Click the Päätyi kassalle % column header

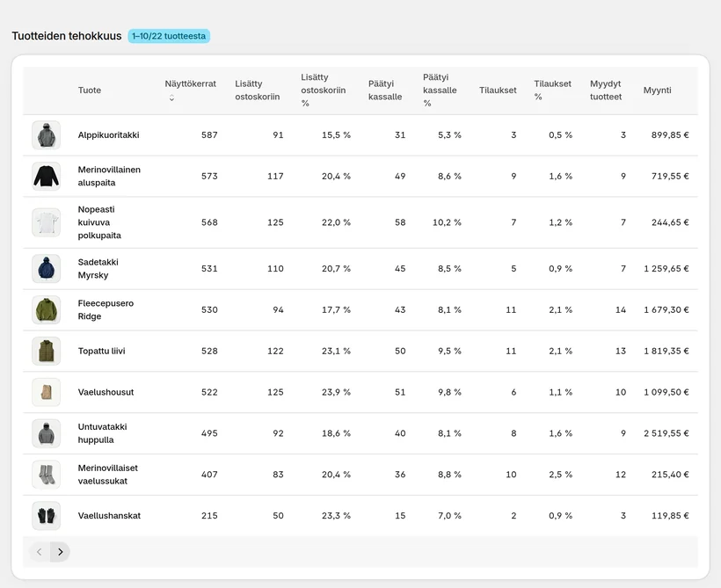(x=440, y=91)
